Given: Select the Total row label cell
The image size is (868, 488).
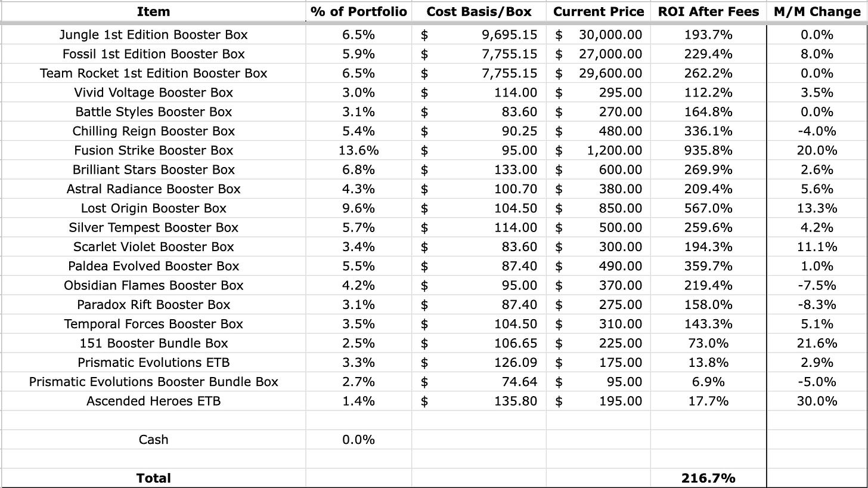Looking at the screenshot, I should [x=153, y=478].
